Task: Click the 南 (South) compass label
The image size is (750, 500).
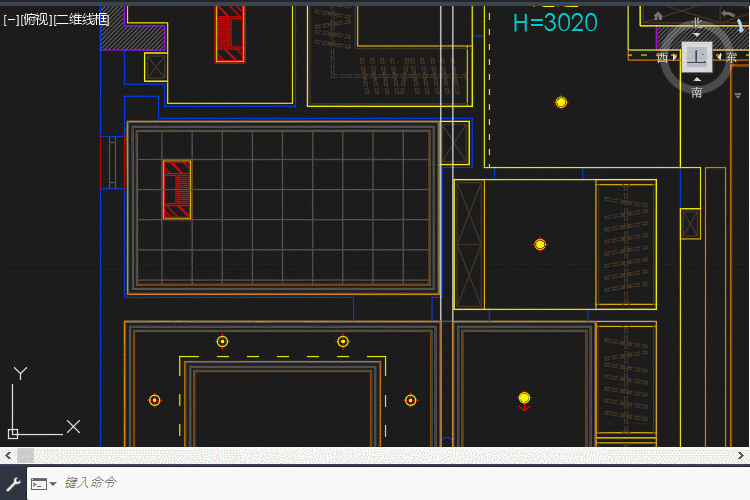Action: tap(697, 92)
